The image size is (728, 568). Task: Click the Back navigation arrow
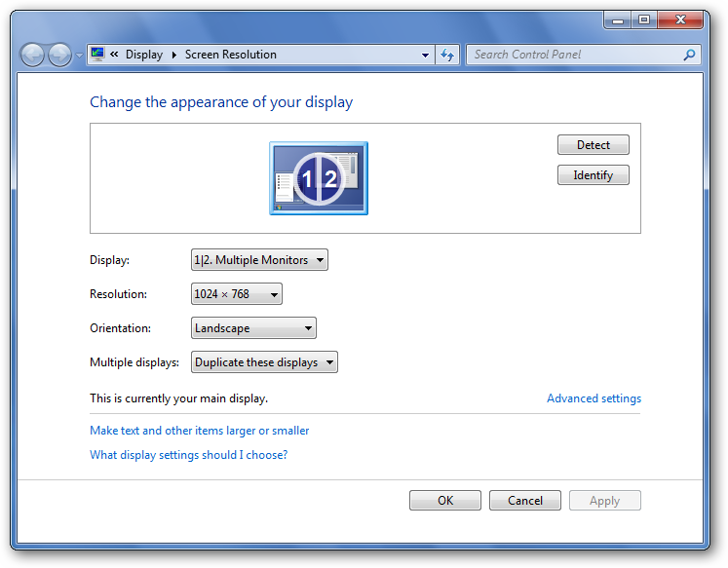pyautogui.click(x=32, y=56)
